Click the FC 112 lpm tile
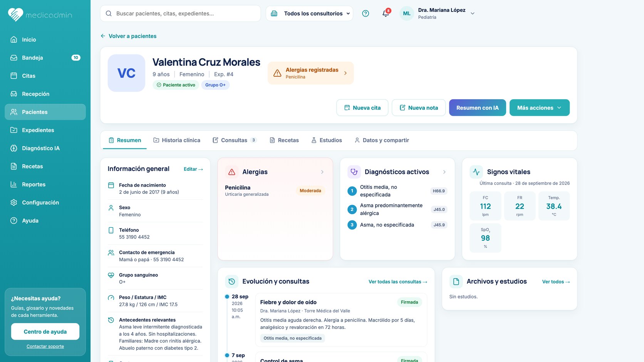This screenshot has width=644, height=362. [x=485, y=206]
